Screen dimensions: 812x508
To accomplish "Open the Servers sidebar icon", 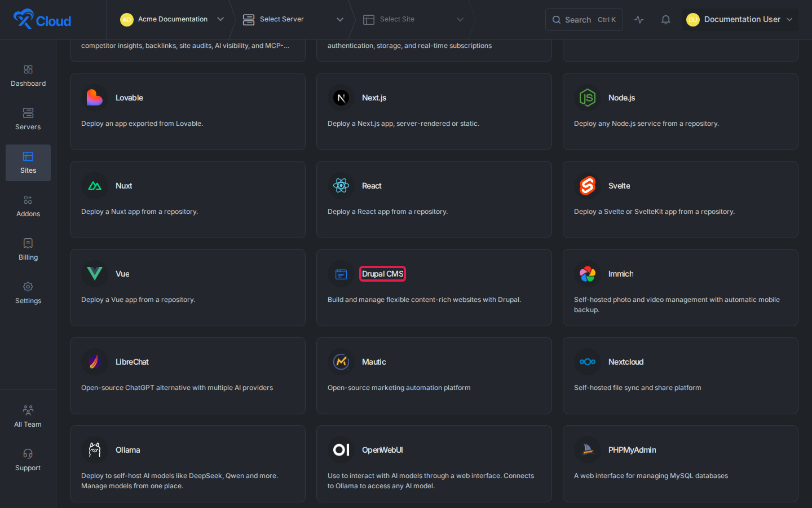I will pyautogui.click(x=28, y=113).
